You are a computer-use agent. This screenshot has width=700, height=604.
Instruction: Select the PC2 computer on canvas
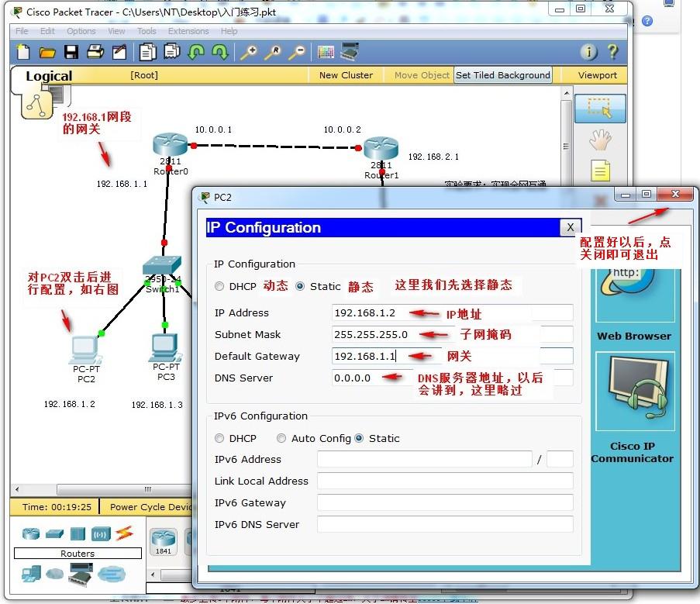[86, 350]
